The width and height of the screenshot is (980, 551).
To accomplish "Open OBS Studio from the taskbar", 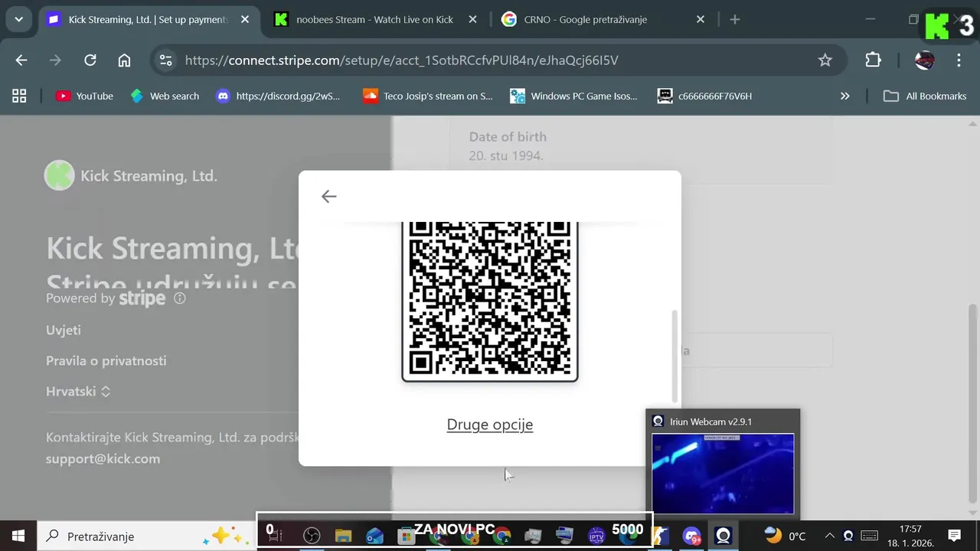I will [312, 536].
